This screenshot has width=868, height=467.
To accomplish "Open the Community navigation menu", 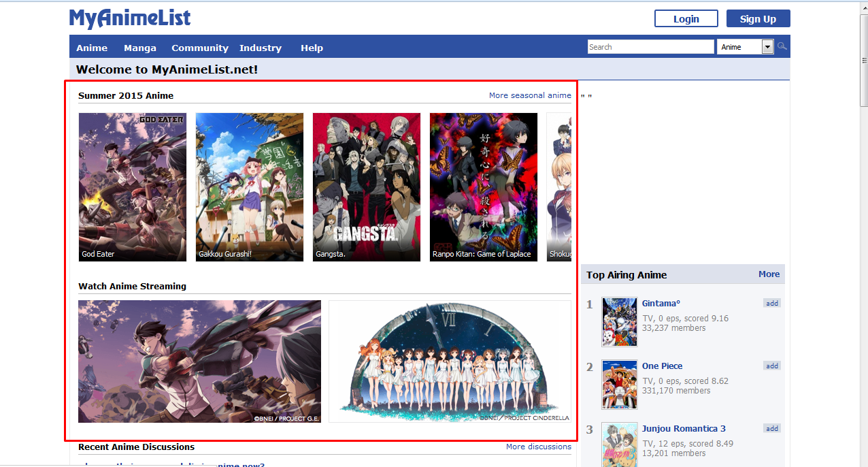I will pyautogui.click(x=200, y=48).
